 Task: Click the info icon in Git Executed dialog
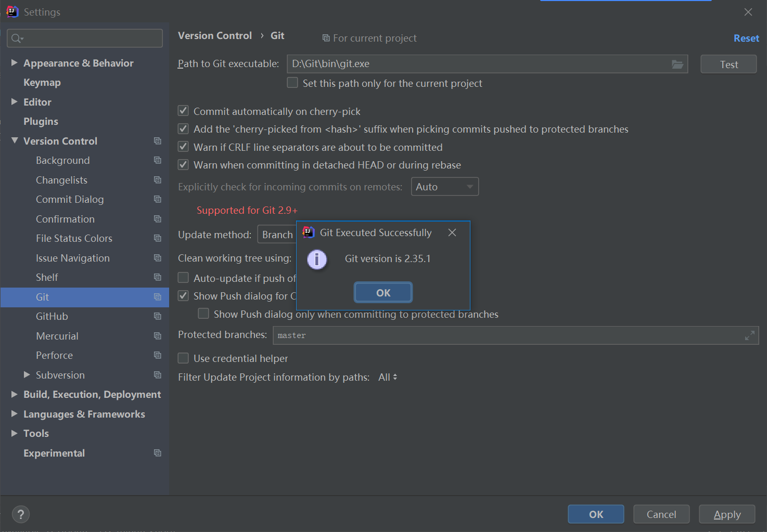click(x=317, y=259)
